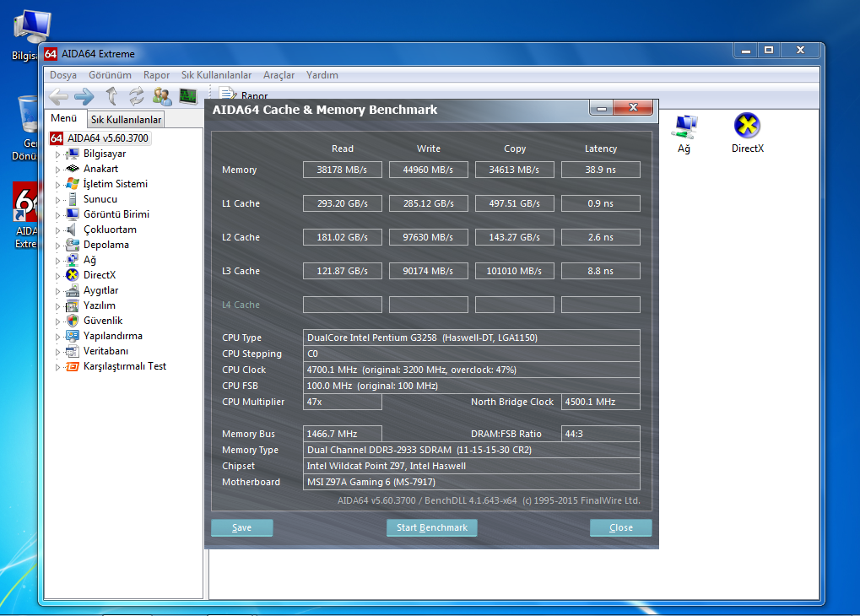This screenshot has width=860, height=616.
Task: Click the Anakart motherboard tree icon
Action: [73, 169]
